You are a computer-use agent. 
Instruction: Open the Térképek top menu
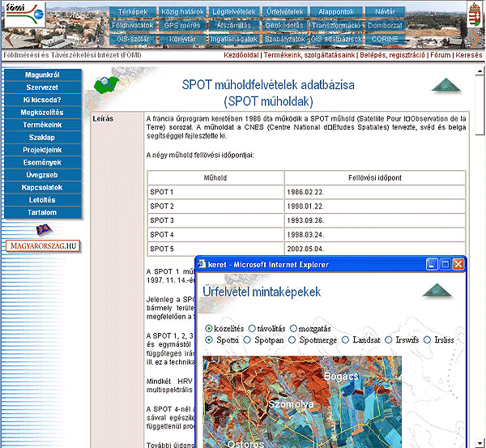pos(134,12)
